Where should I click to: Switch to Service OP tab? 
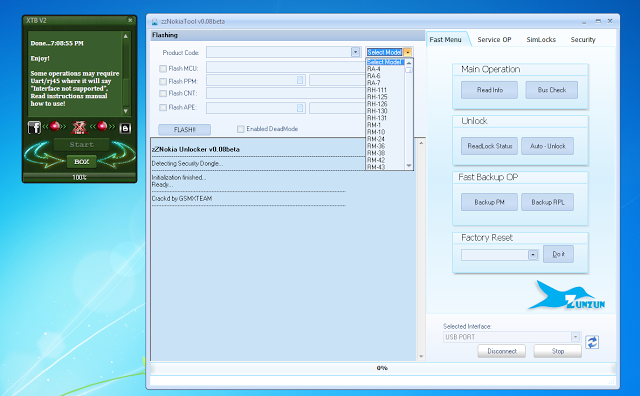[494, 40]
